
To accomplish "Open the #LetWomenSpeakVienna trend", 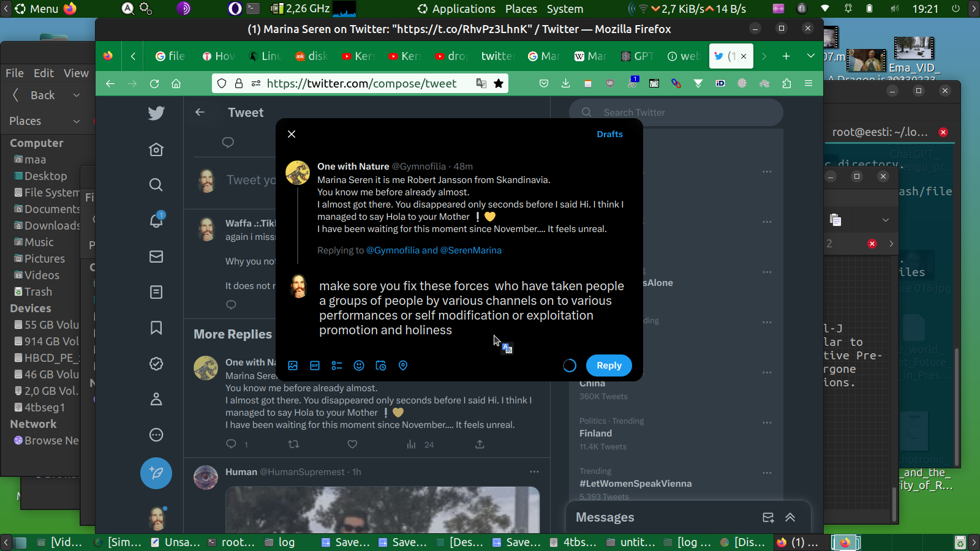I will tap(636, 484).
